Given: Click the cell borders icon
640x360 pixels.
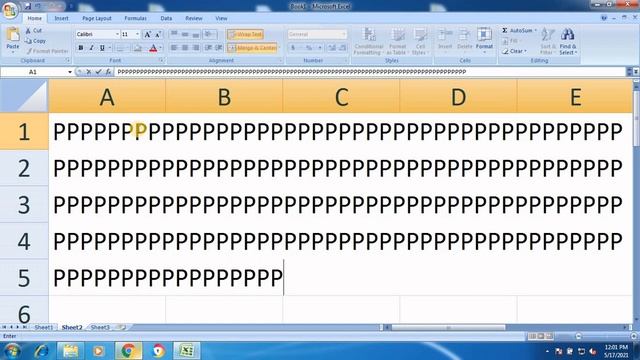Looking at the screenshot, I should pyautogui.click(x=120, y=48).
